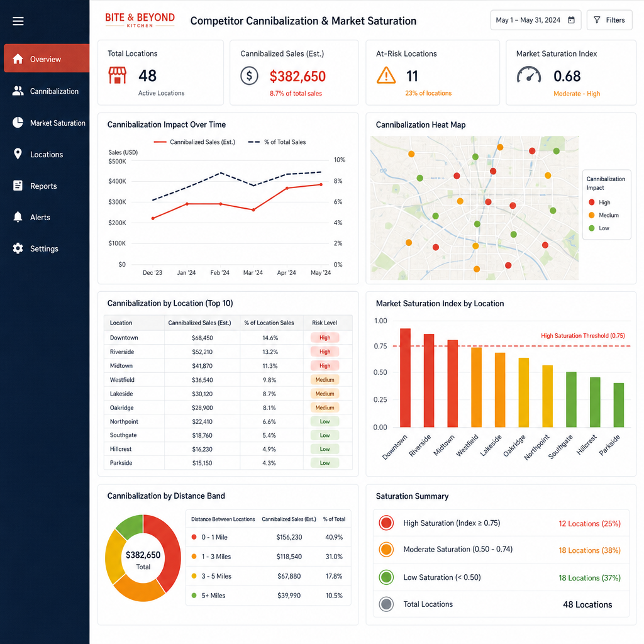Click the High badge for Riverside
This screenshot has height=644, width=644.
[325, 352]
